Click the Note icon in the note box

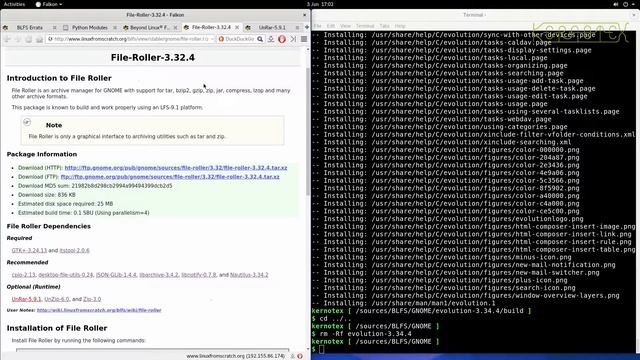(27, 122)
